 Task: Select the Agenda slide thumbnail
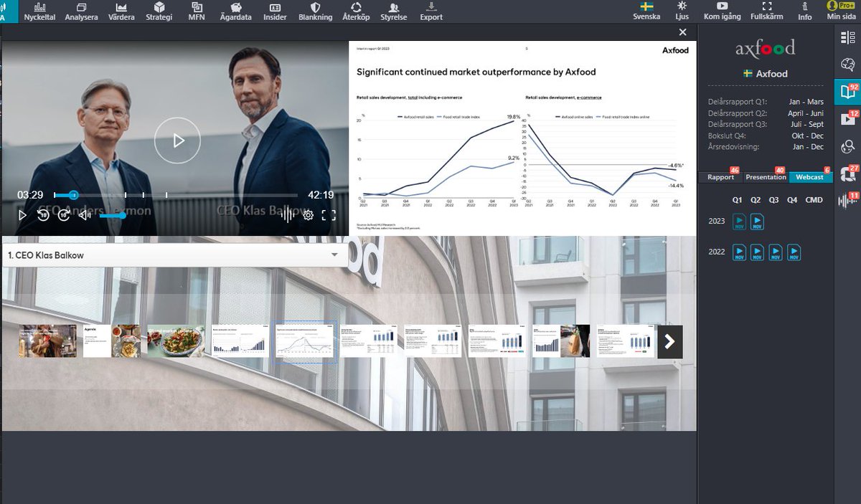coord(112,341)
